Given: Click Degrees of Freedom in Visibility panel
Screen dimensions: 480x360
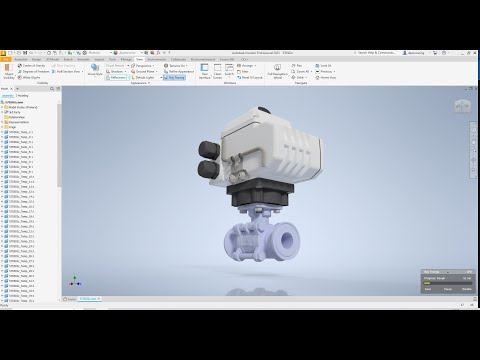Looking at the screenshot, I should (33, 72).
